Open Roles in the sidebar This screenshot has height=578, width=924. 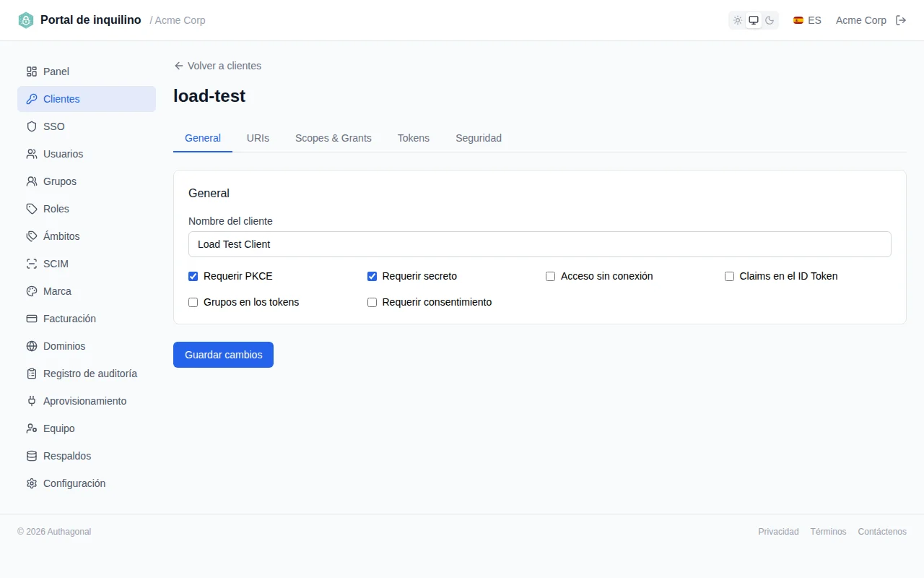pyautogui.click(x=87, y=209)
